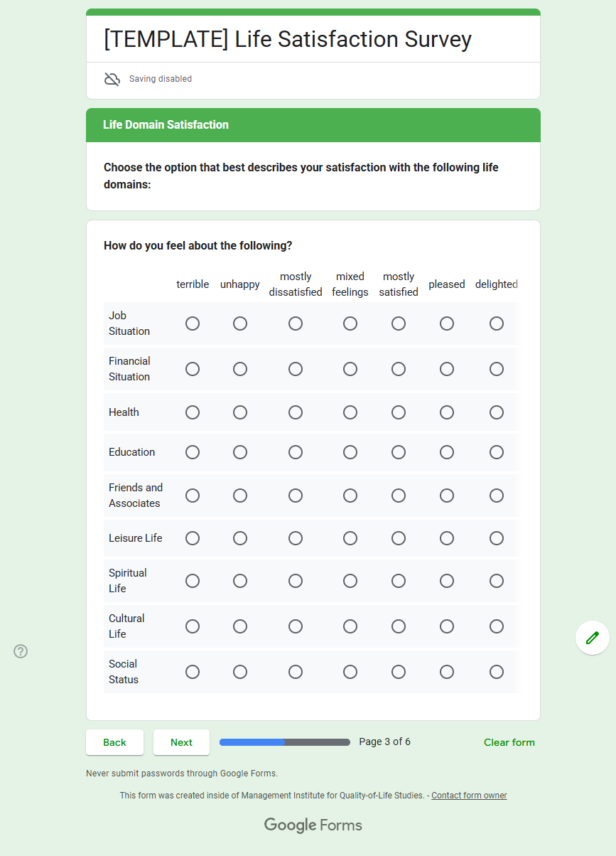
Task: Open the Contact form owner link
Action: pos(469,796)
